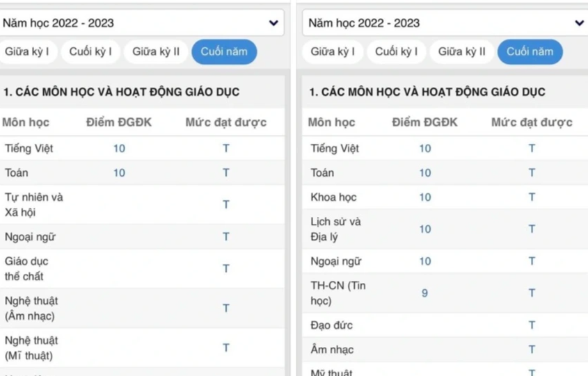This screenshot has width=588, height=376.
Task: Expand the right panel's school year dropdown chevron
Action: pyautogui.click(x=579, y=23)
